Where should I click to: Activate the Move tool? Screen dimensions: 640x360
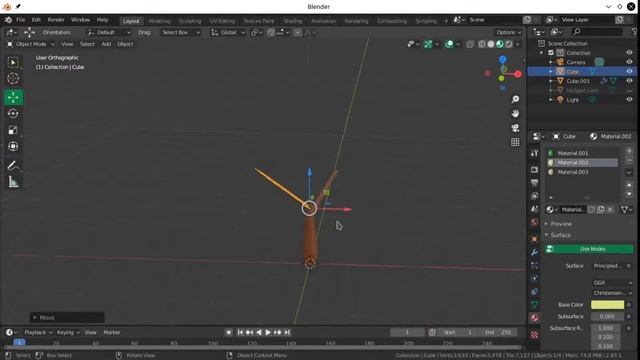(13, 98)
